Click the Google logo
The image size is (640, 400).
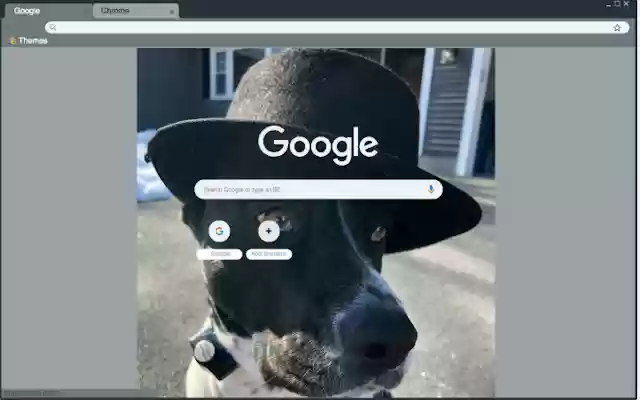[x=318, y=145]
